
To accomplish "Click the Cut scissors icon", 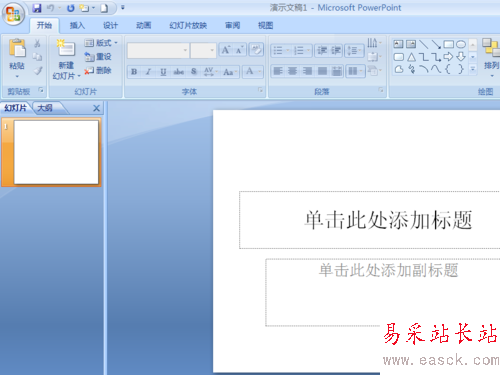I will pyautogui.click(x=37, y=43).
